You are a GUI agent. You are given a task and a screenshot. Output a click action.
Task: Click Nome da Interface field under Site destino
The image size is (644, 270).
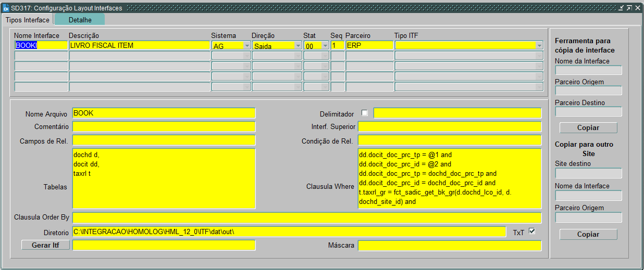point(588,196)
